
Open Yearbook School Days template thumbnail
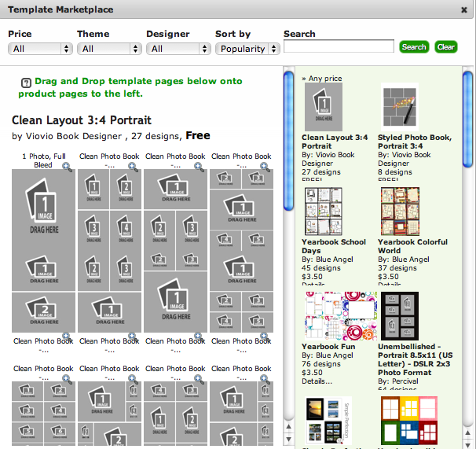click(324, 212)
